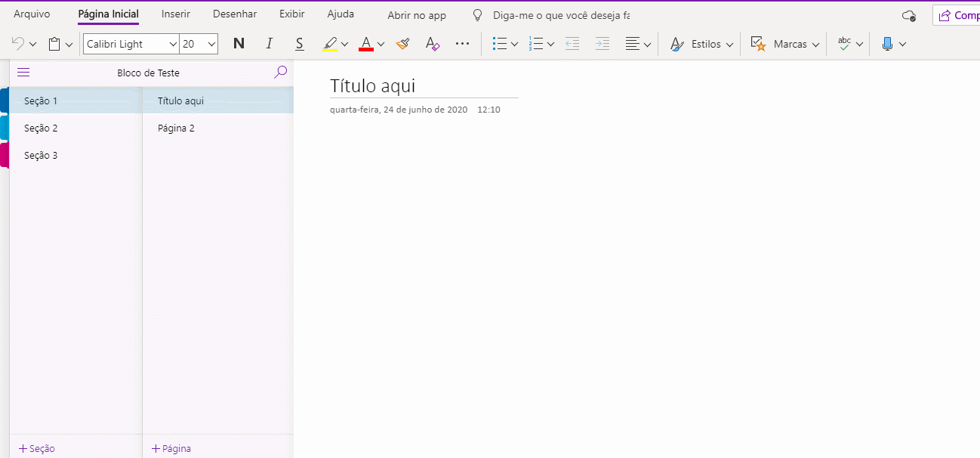Click the Decrease Indent icon

pyautogui.click(x=572, y=45)
